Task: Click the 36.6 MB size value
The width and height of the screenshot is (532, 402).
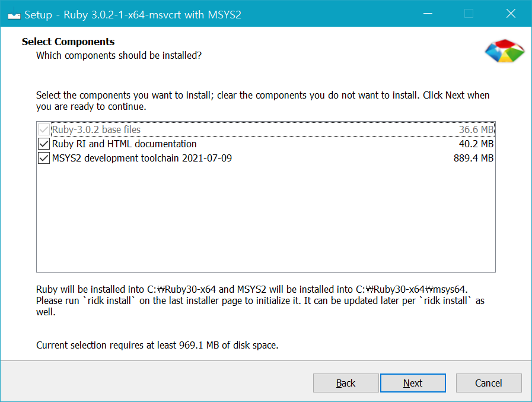Action: [476, 129]
